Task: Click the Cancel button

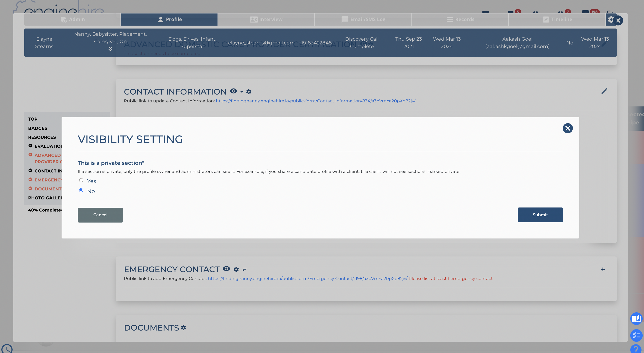Action: click(x=100, y=215)
